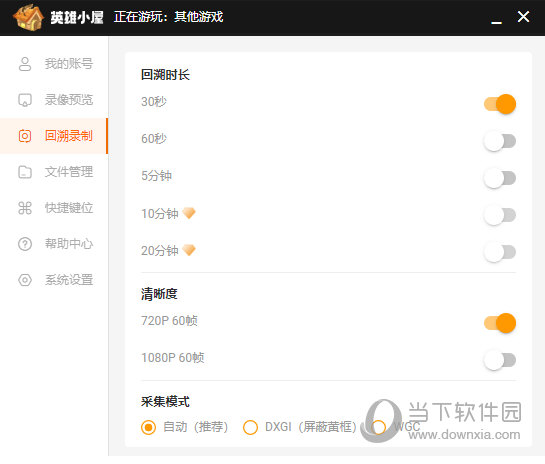Click the 清晰度 section heading
Viewport: 545px width, 464px height.
click(159, 294)
